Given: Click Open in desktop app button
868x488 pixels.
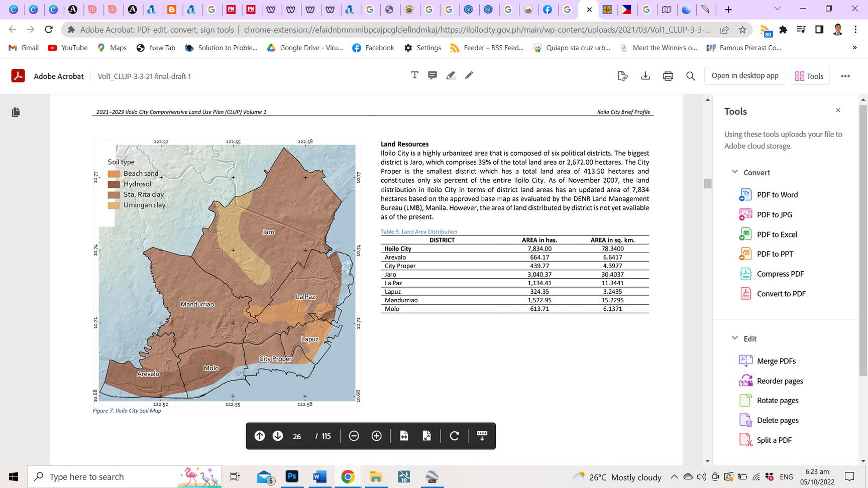Looking at the screenshot, I should pyautogui.click(x=744, y=76).
